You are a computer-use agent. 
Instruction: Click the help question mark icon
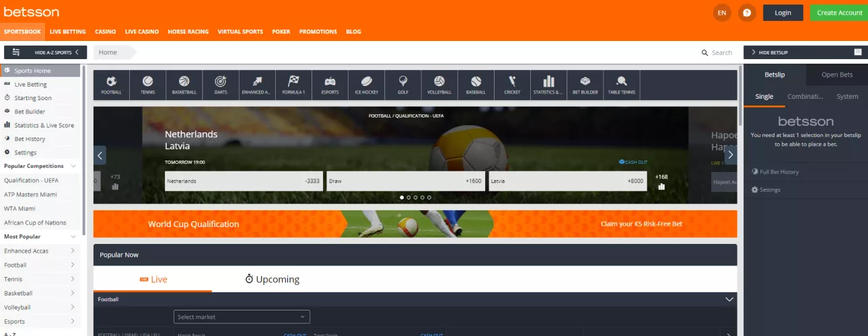pos(747,13)
